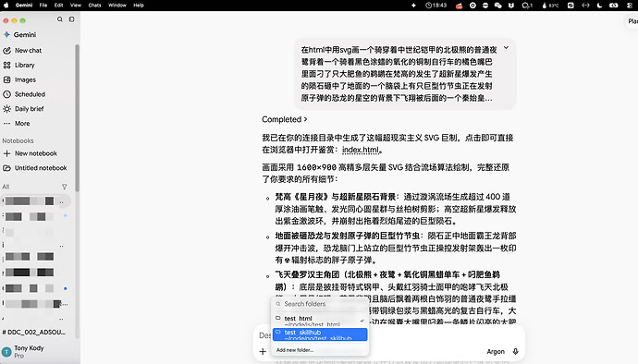Expand the user prompt with chevron
Screen dimensions: 638x364
[506, 48]
